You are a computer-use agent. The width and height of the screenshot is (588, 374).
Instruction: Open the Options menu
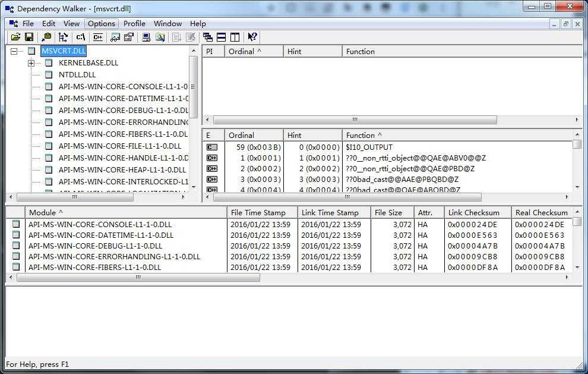pyautogui.click(x=101, y=24)
